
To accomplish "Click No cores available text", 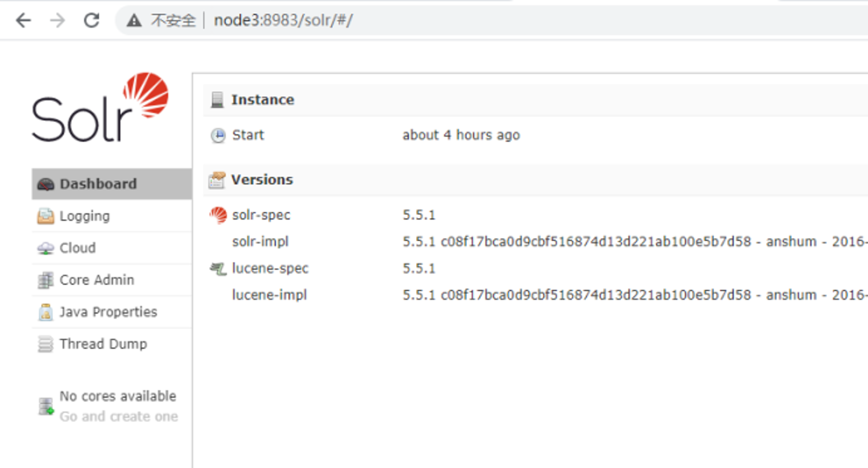I will click(x=118, y=396).
